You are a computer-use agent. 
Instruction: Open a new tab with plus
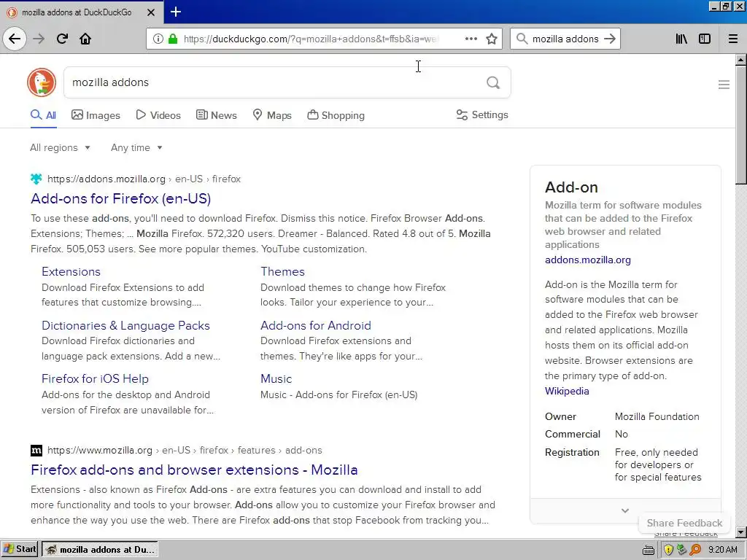tap(176, 12)
